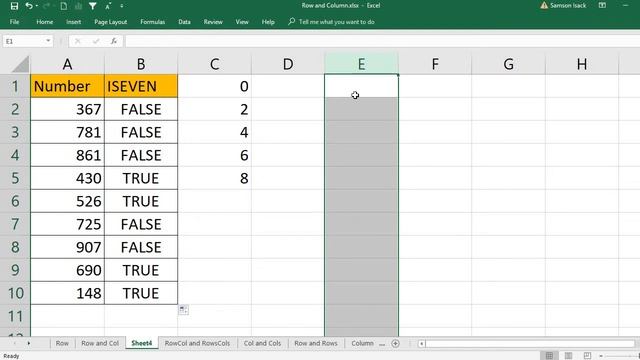
Task: Select the cell containing 430
Action: (67, 178)
